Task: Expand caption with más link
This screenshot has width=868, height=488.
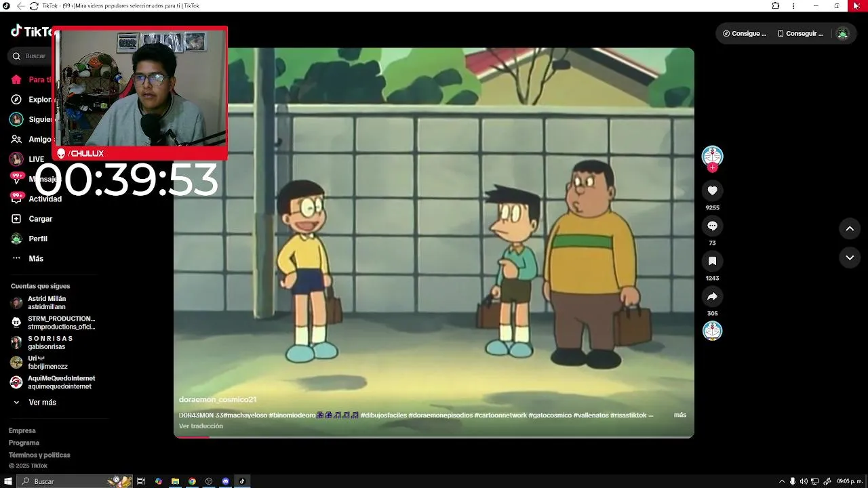Action: (x=679, y=415)
